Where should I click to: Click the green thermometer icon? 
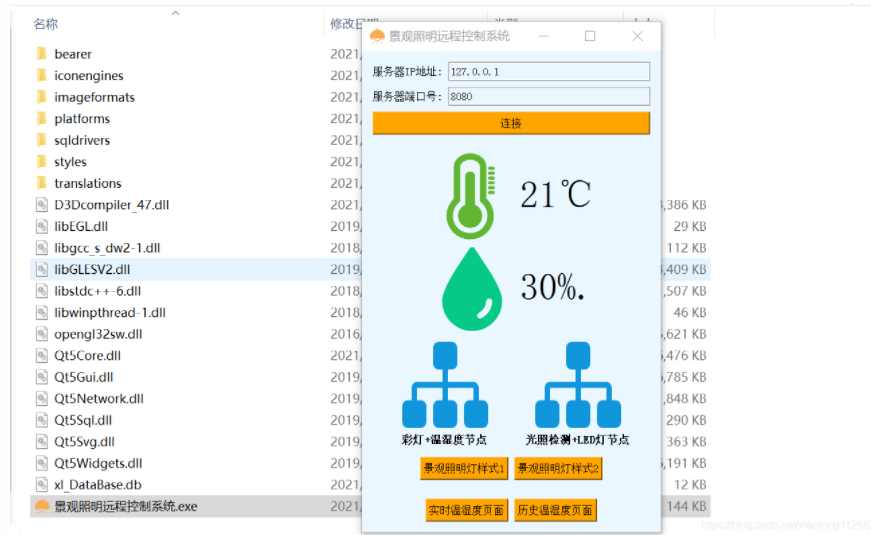pyautogui.click(x=470, y=196)
